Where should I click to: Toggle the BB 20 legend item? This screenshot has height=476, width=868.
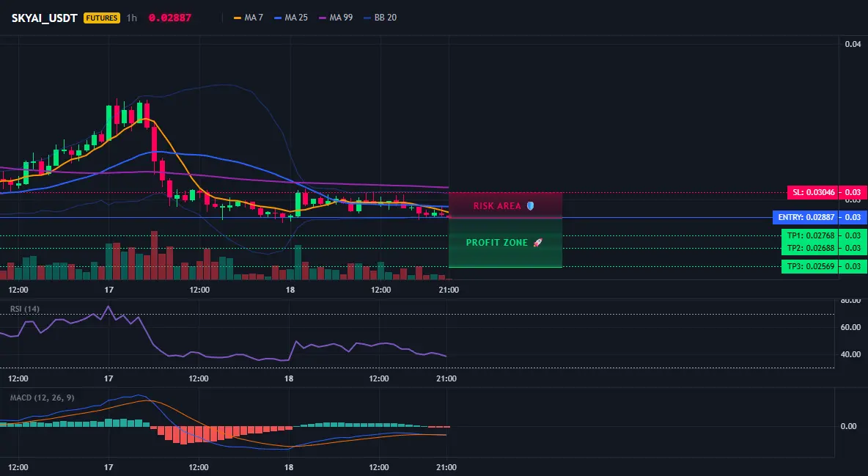(380, 18)
